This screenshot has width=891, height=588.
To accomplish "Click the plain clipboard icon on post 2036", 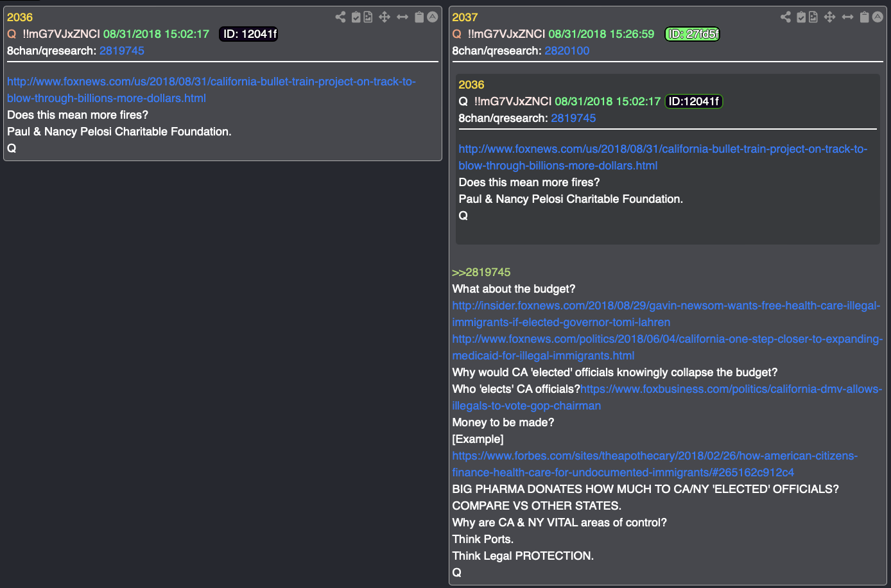I will [419, 17].
